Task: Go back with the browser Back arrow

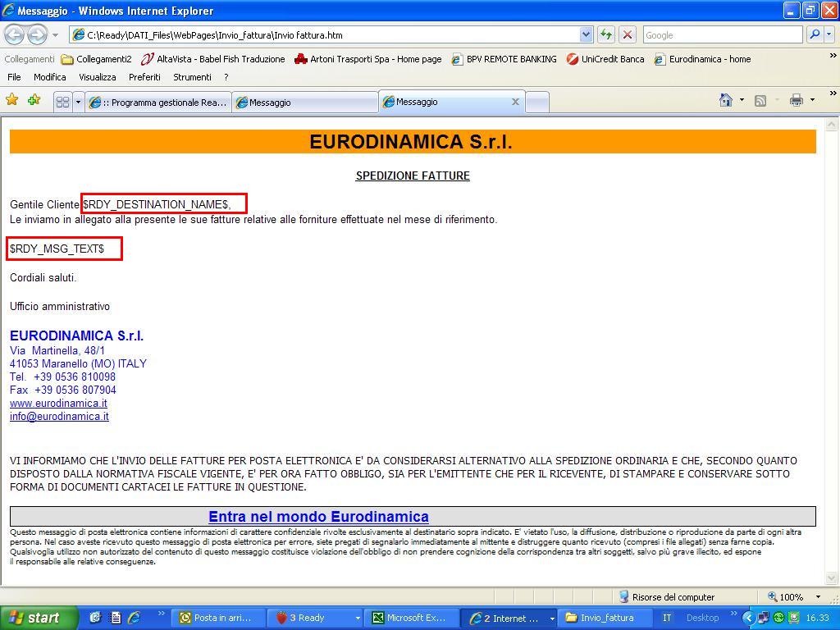Action: pyautogui.click(x=15, y=35)
